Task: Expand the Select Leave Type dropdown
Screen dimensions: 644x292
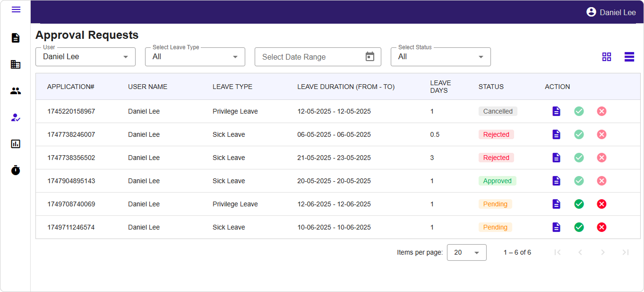Action: coord(195,57)
